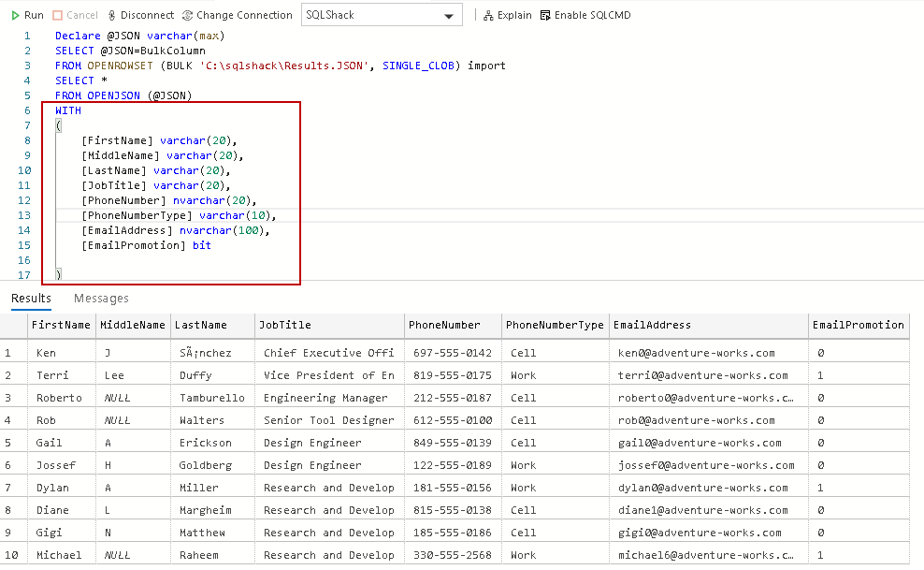Viewport: 924px width, 570px height.
Task: Click the Run button to execute the query
Action: tap(27, 14)
